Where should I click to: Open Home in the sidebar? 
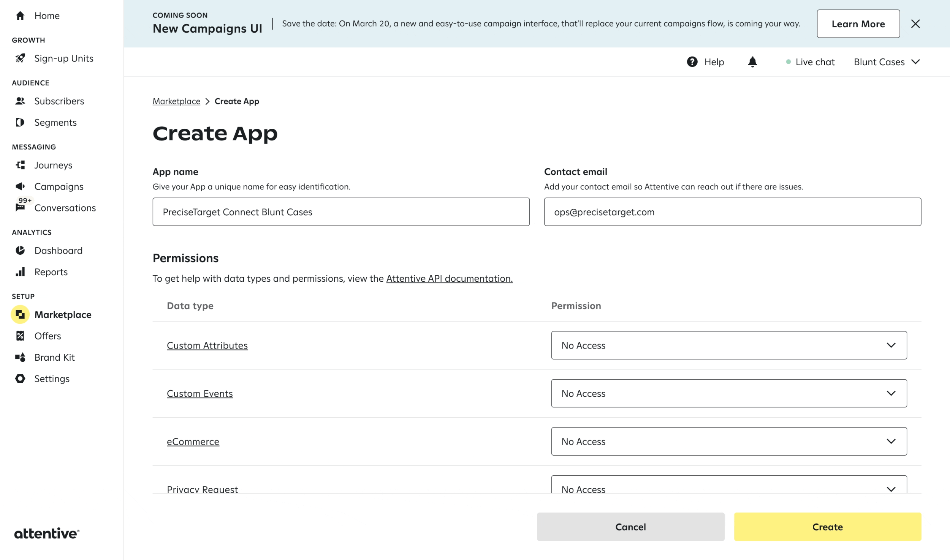(x=47, y=16)
